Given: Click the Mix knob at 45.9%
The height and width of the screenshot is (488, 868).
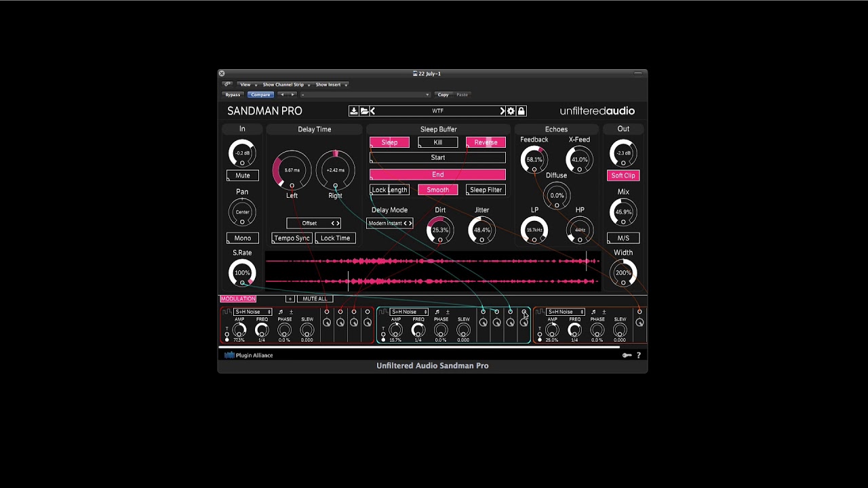Looking at the screenshot, I should point(623,212).
